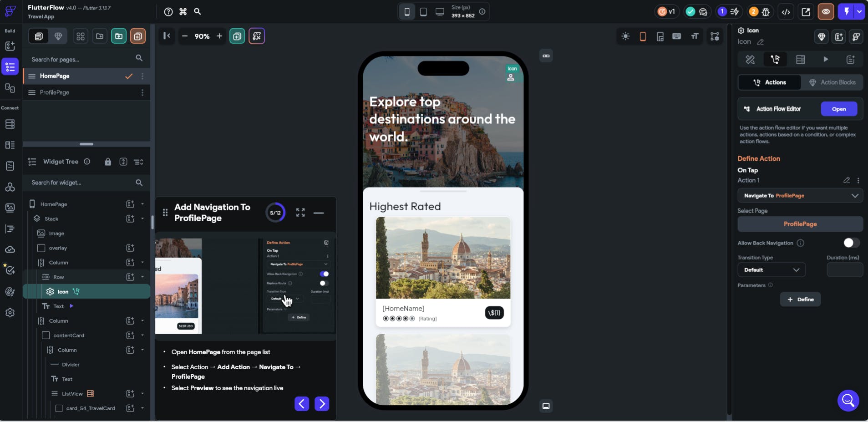Click the Search for pages field

(x=86, y=59)
